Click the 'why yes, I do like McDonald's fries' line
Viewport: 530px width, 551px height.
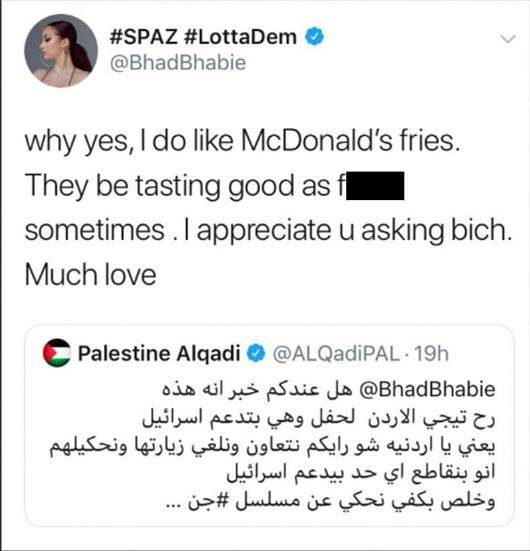click(x=243, y=141)
